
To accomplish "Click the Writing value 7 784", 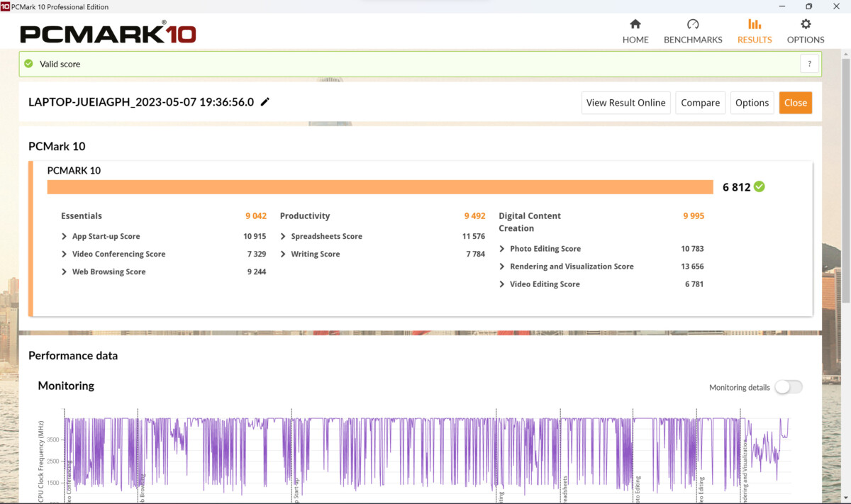I will tap(476, 254).
